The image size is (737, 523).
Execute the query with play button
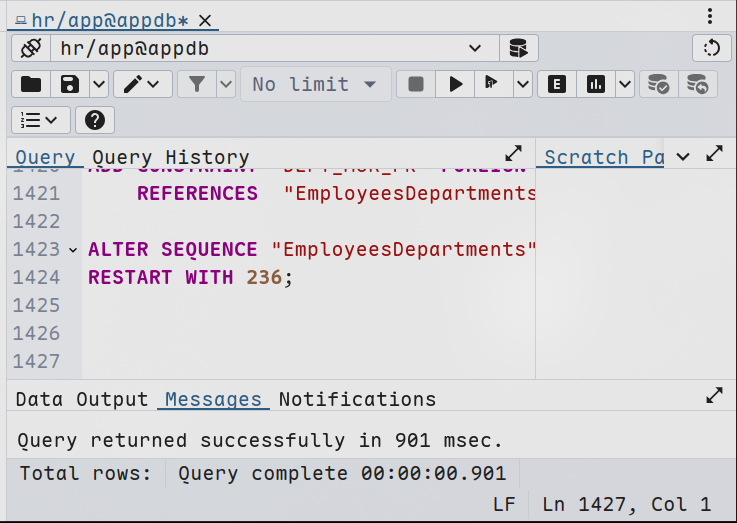(455, 84)
